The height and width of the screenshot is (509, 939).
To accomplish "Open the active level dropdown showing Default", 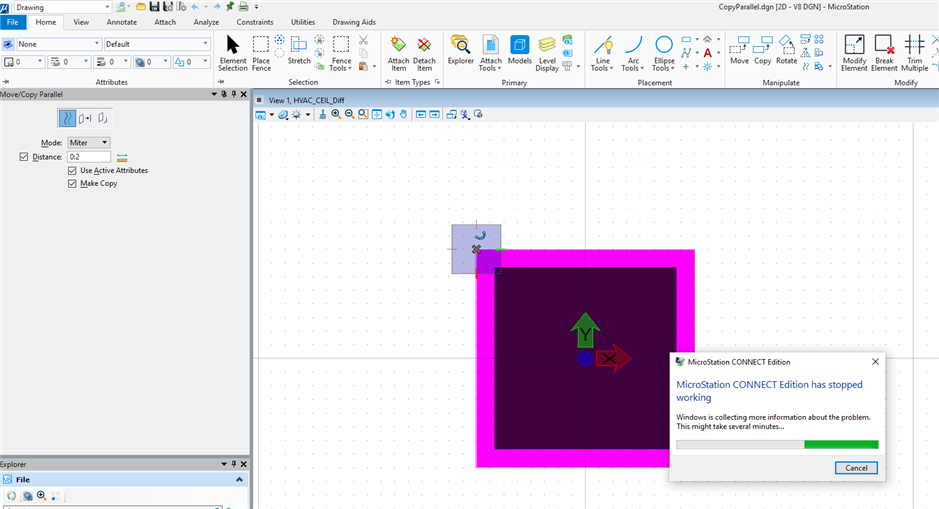I will 157,44.
